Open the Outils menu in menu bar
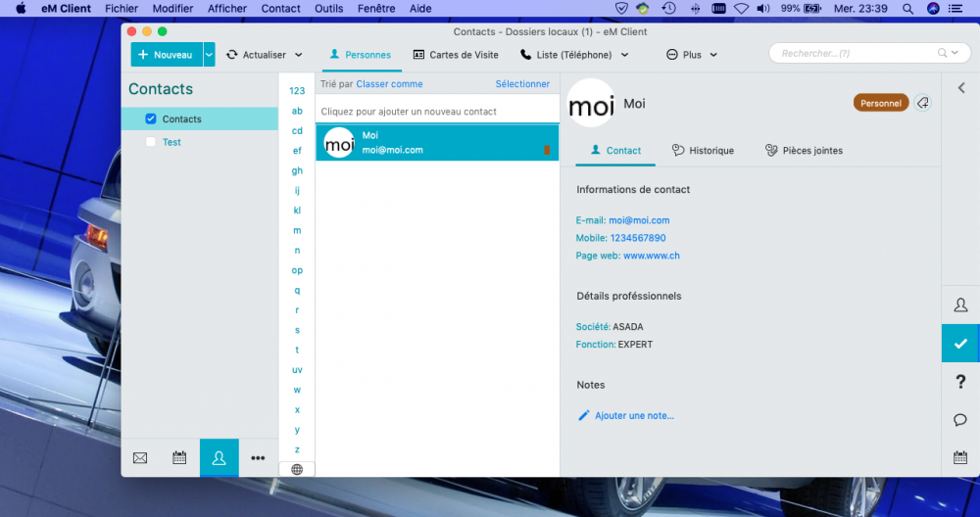The width and height of the screenshot is (980, 517). point(328,9)
